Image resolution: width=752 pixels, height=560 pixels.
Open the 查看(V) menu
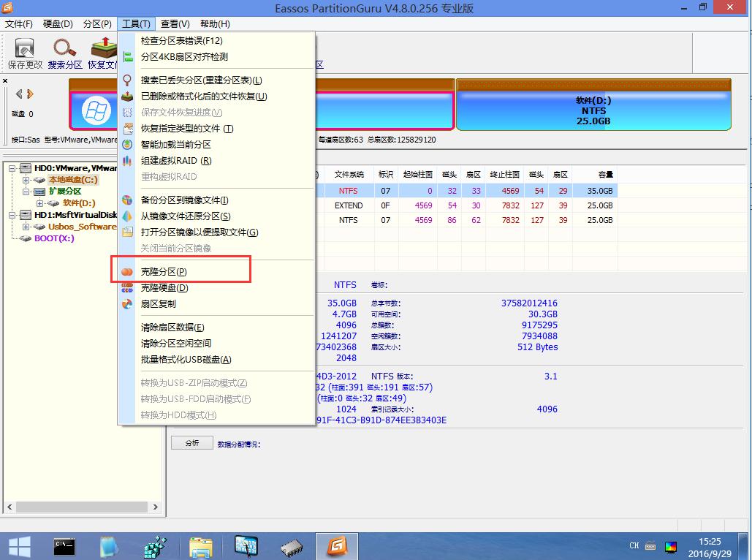(173, 23)
